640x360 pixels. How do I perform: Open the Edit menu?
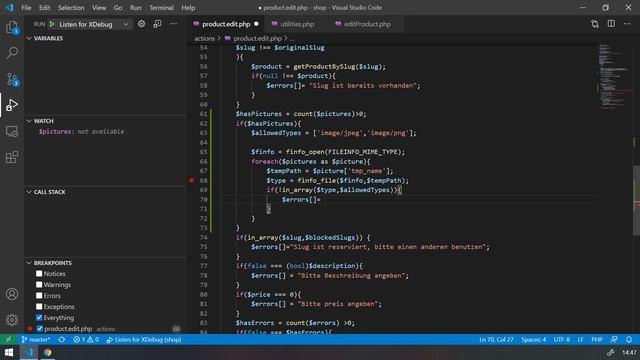tap(44, 8)
